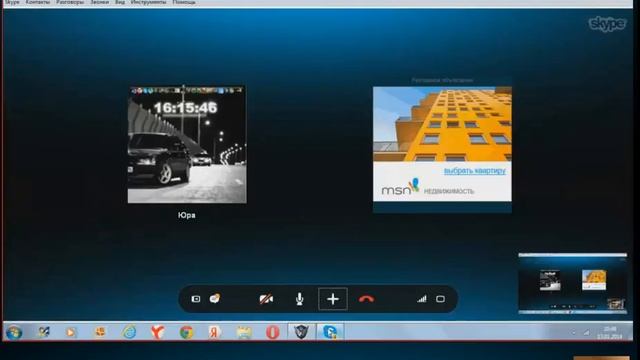This screenshot has width=640, height=360.
Task: Open the red Я Yandex taskbar icon
Action: coord(215,332)
